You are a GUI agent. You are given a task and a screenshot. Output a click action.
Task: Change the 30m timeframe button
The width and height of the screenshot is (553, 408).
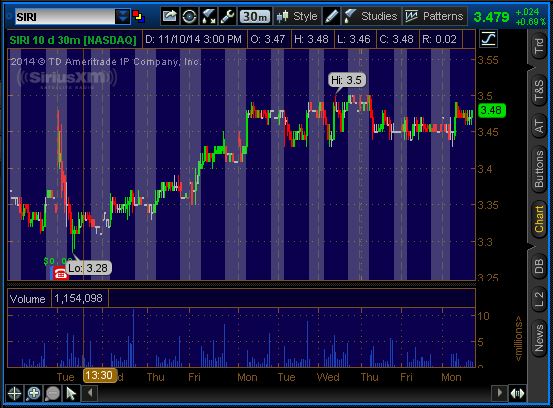point(255,17)
